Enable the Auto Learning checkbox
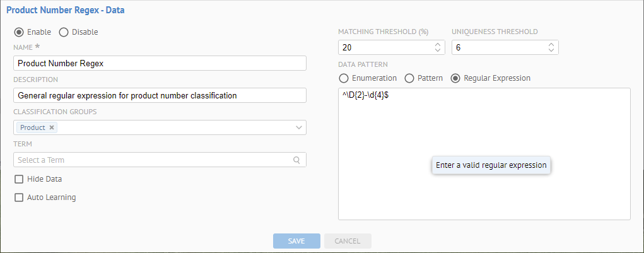 tap(19, 197)
